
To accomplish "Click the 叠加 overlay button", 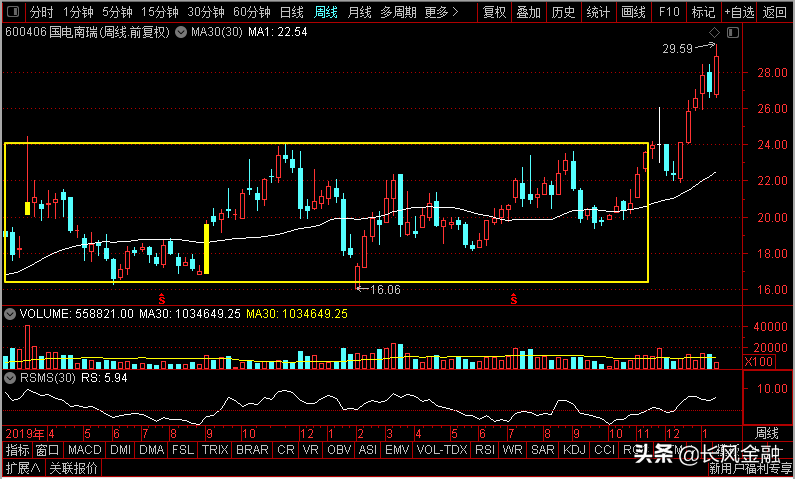I will [529, 12].
